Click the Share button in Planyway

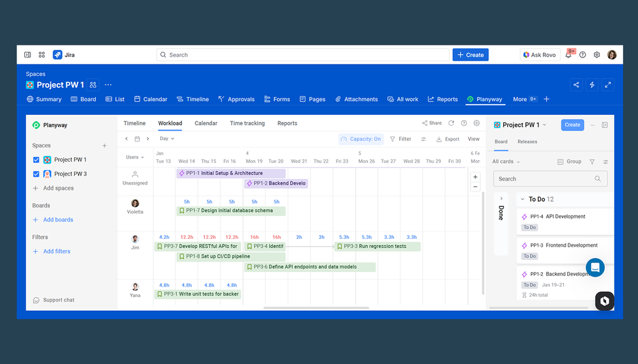(432, 123)
